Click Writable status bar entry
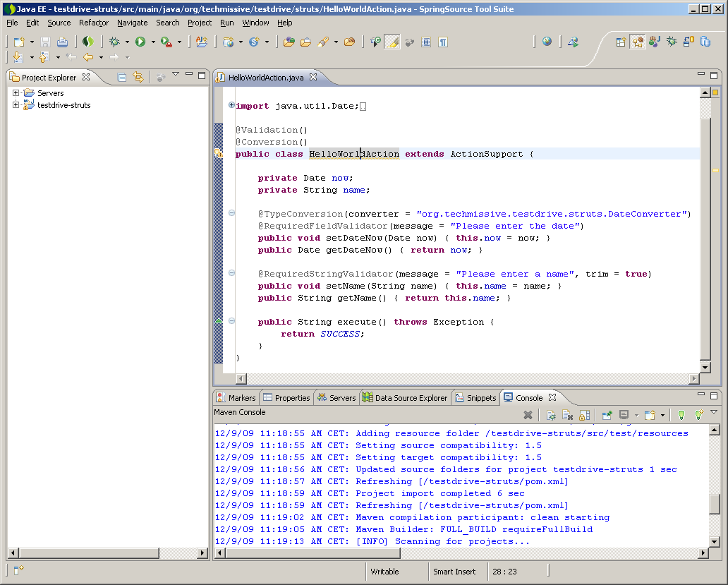The image size is (728, 585). tap(384, 572)
